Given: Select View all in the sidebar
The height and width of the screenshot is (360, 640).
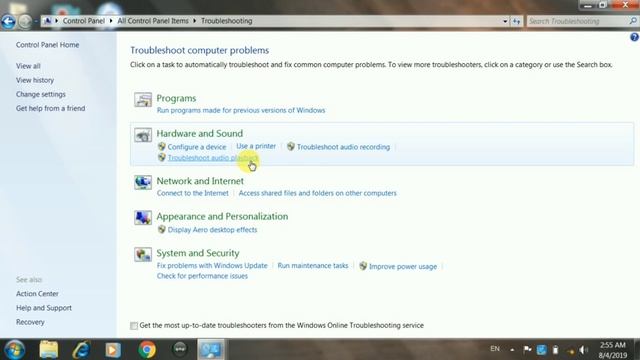Looking at the screenshot, I should pyautogui.click(x=28, y=66).
